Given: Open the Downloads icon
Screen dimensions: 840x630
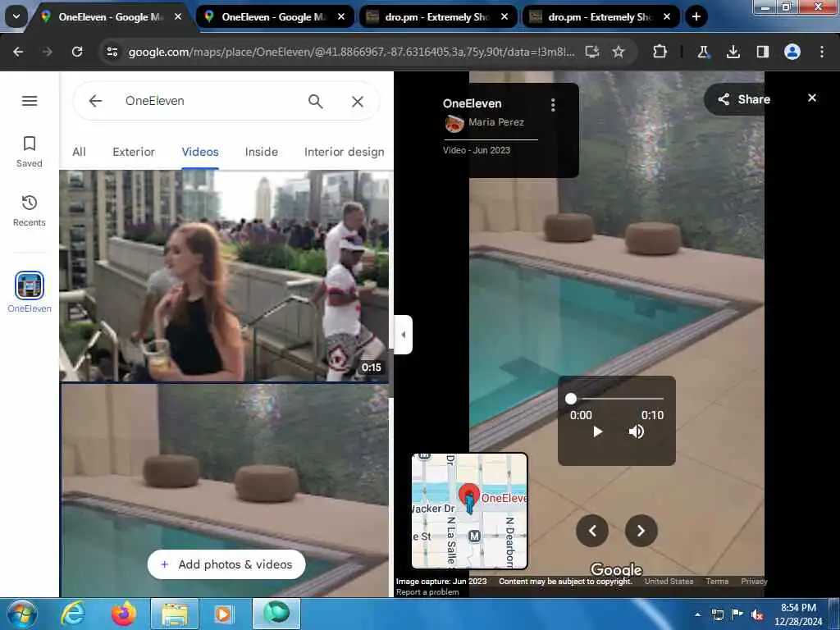Looking at the screenshot, I should (733, 52).
